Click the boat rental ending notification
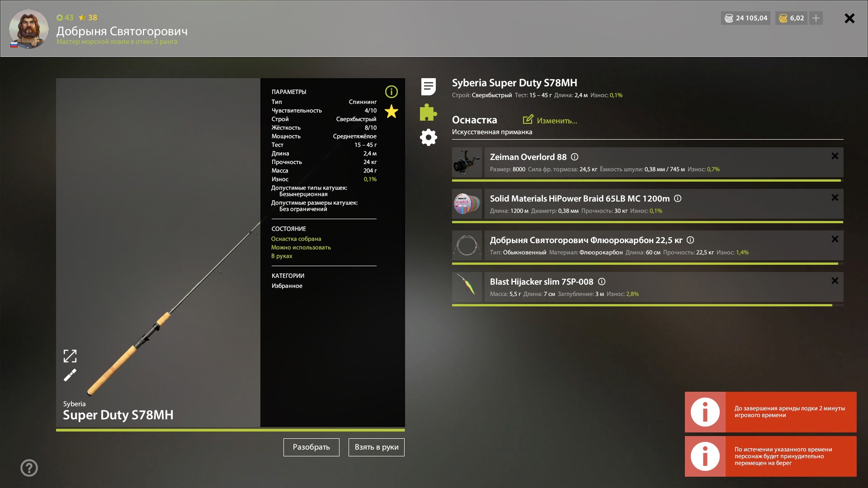The height and width of the screenshot is (488, 868). [771, 412]
